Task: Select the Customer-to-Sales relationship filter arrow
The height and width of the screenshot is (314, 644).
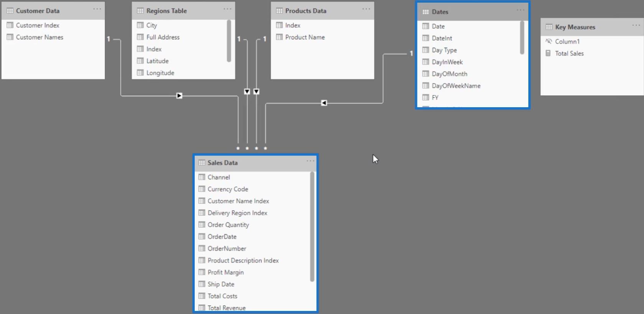Action: click(x=179, y=96)
